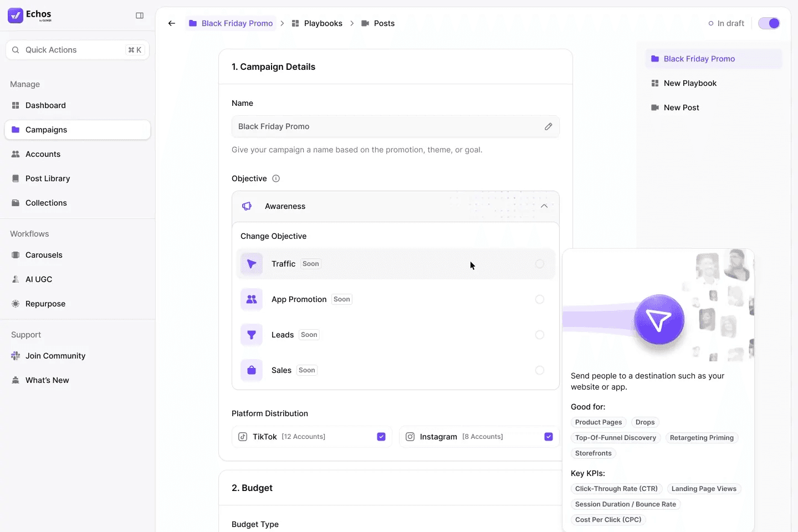Click the Dashboard grid icon
798x532 pixels.
pos(16,105)
